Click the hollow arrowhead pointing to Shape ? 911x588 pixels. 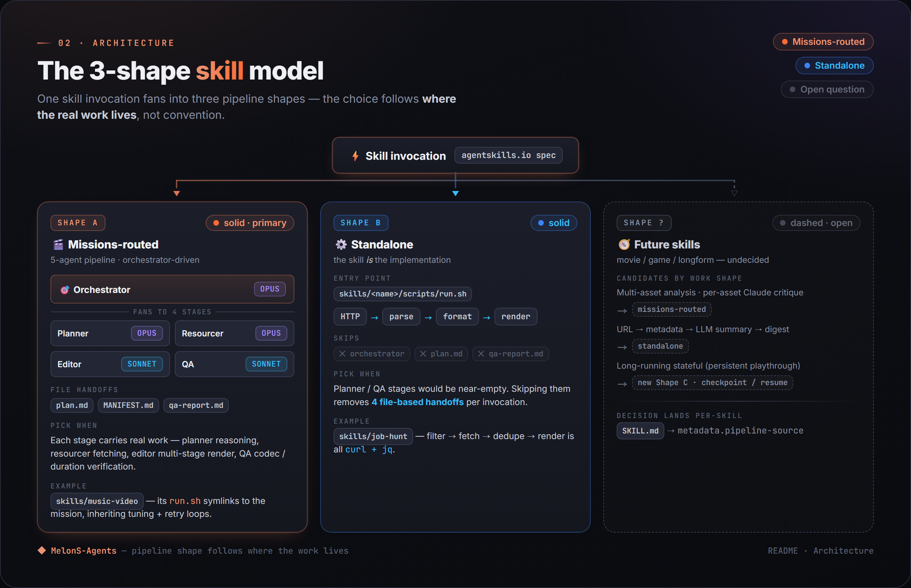click(x=734, y=193)
